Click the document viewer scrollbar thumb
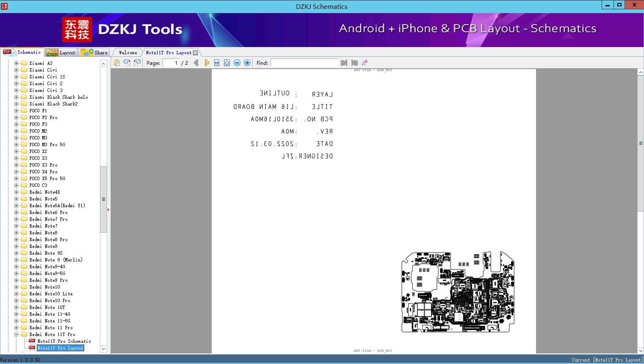The width and height of the screenshot is (644, 364). (x=641, y=143)
